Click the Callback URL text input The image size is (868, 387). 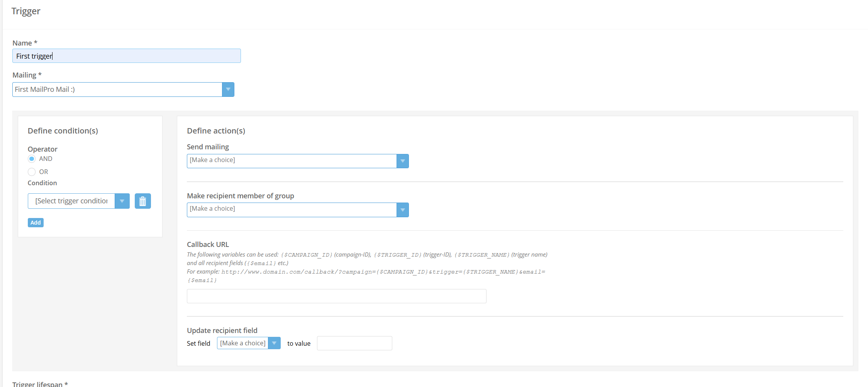[336, 296]
